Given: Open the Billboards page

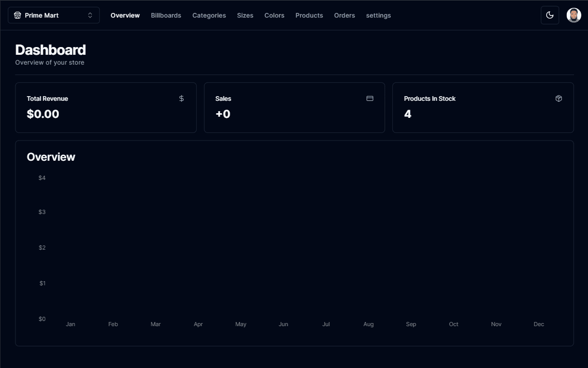Looking at the screenshot, I should point(166,16).
